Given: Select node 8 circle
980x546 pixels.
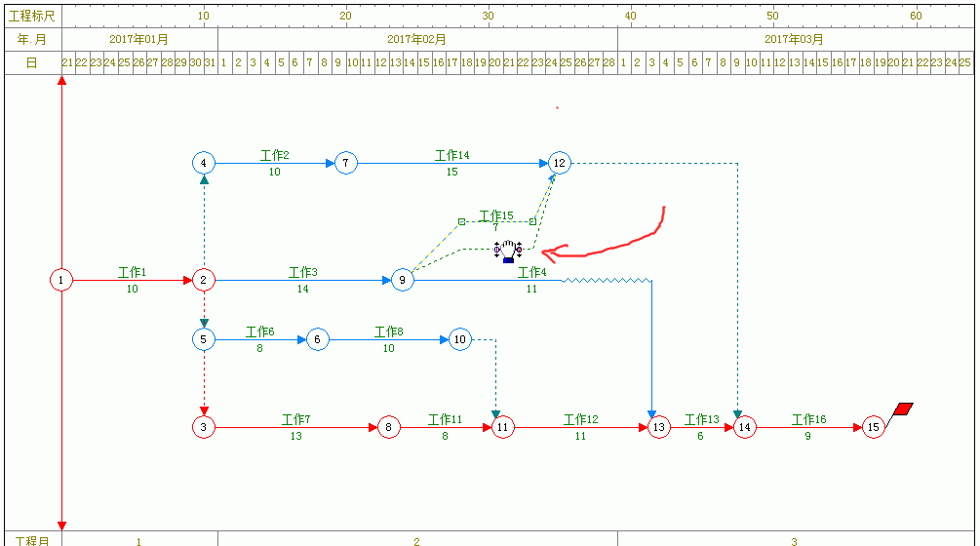Looking at the screenshot, I should pyautogui.click(x=389, y=427).
